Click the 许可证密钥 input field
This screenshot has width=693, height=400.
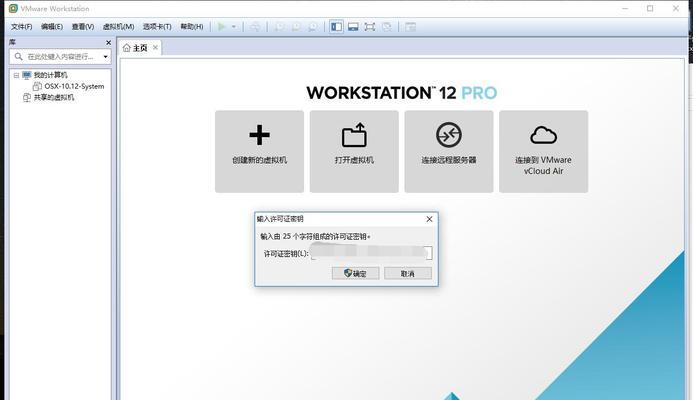click(x=371, y=253)
